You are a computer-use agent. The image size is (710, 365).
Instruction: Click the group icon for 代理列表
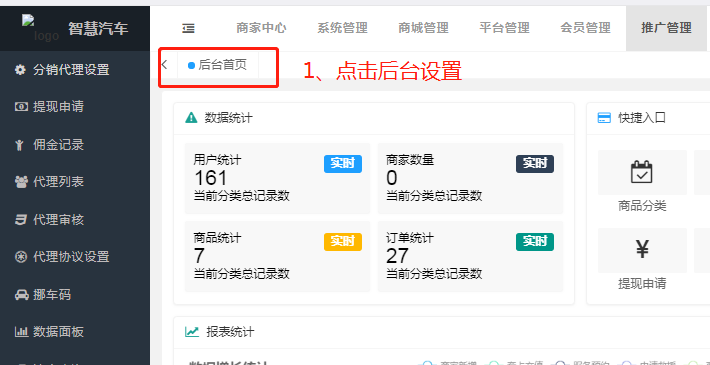21,182
